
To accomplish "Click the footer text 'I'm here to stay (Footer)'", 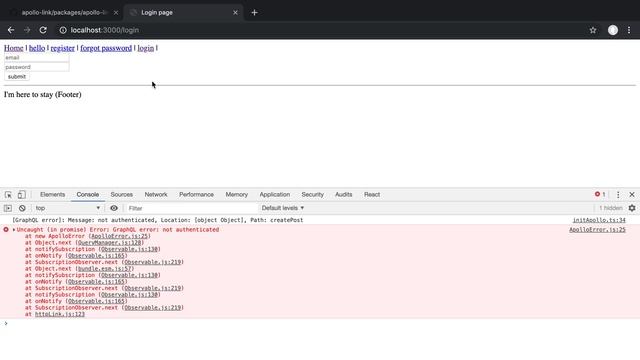I will [x=43, y=95].
